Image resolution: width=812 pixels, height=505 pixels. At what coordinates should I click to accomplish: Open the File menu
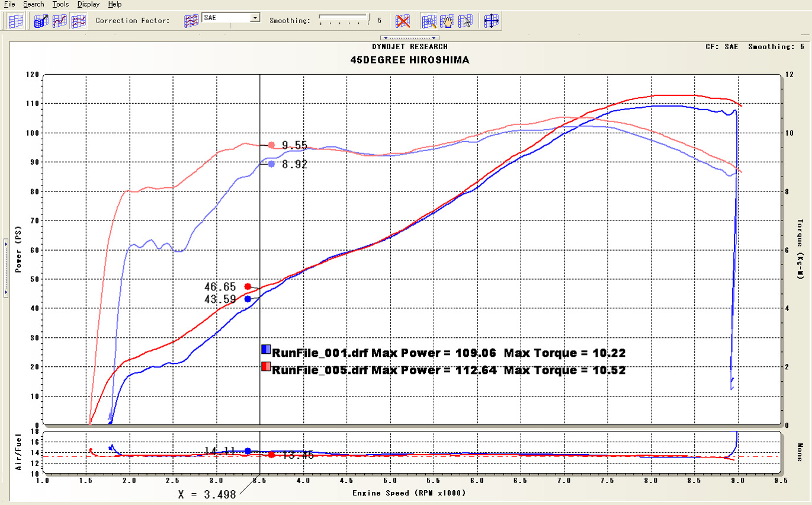point(9,4)
